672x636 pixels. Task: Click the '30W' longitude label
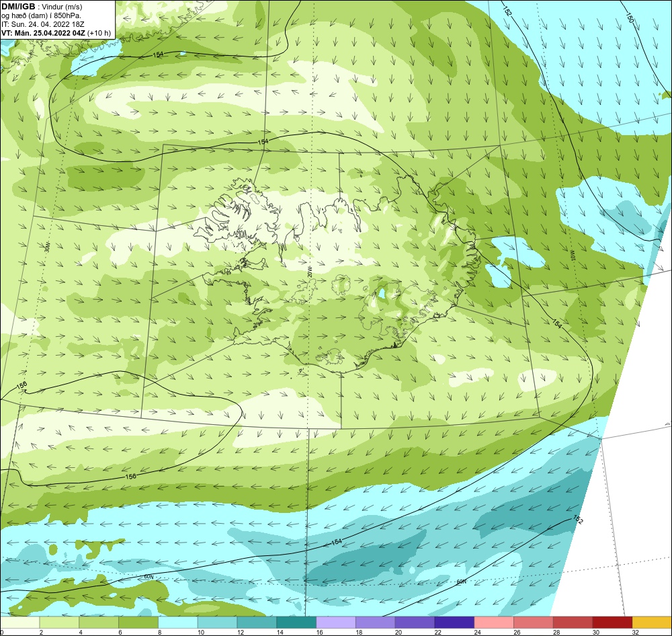pyautogui.click(x=48, y=247)
